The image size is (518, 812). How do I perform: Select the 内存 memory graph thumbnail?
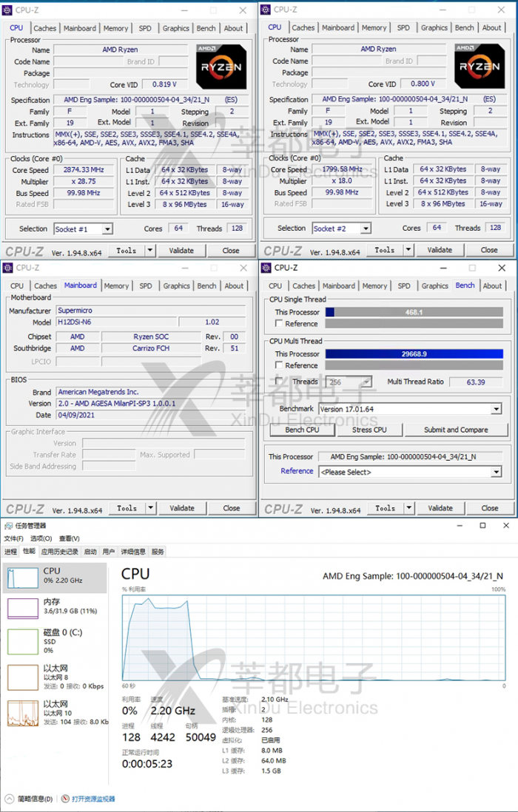(x=22, y=608)
